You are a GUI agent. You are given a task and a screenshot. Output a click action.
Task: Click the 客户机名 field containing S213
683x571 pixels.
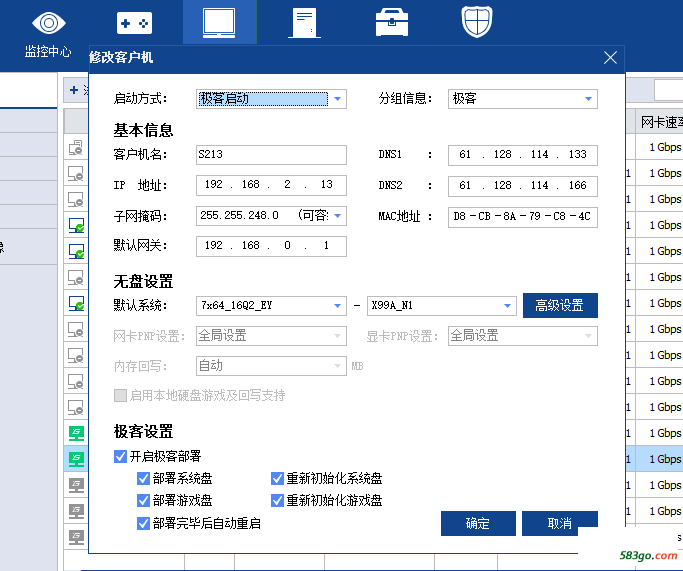(271, 155)
